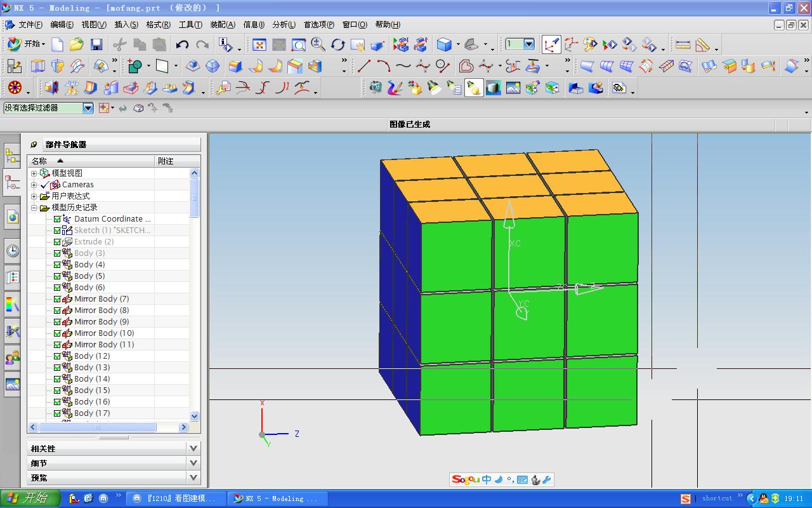
Task: Uncheck the Datum Coordinate feature checkbox
Action: point(57,219)
